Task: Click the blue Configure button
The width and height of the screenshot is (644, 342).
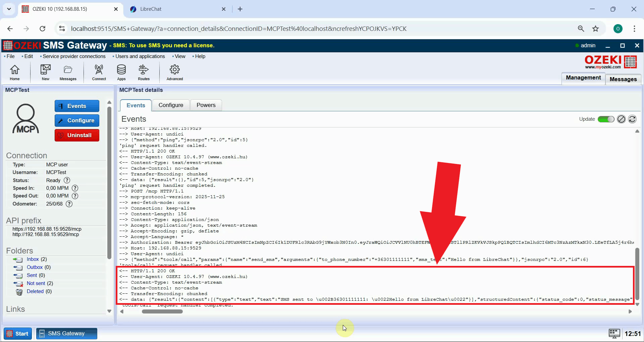Action: point(77,120)
